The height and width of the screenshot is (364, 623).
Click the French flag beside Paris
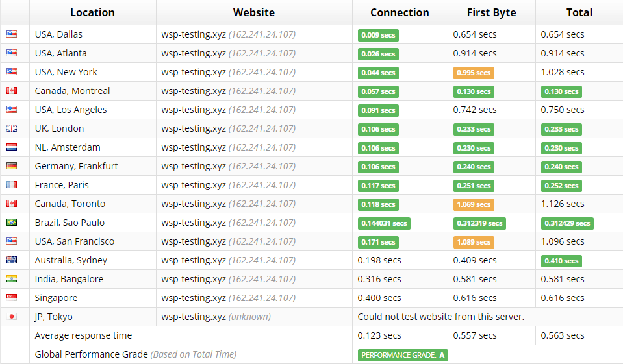coord(12,184)
